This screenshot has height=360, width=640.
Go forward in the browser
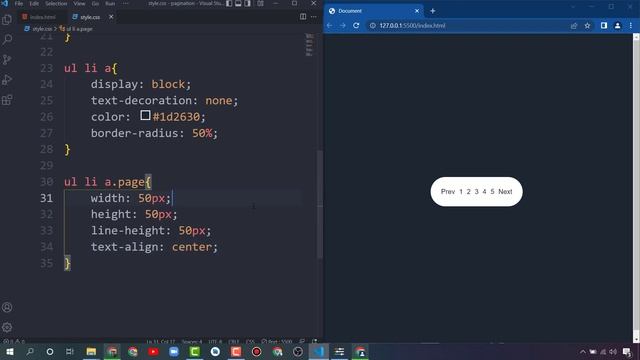tap(342, 25)
